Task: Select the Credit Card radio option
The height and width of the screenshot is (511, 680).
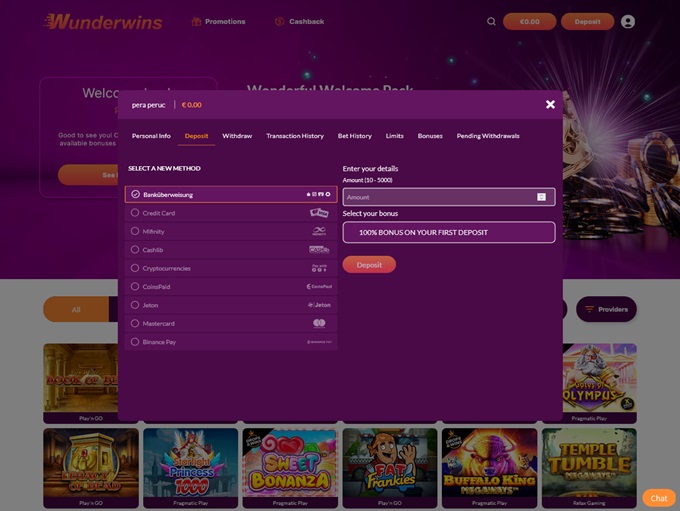Action: tap(135, 213)
